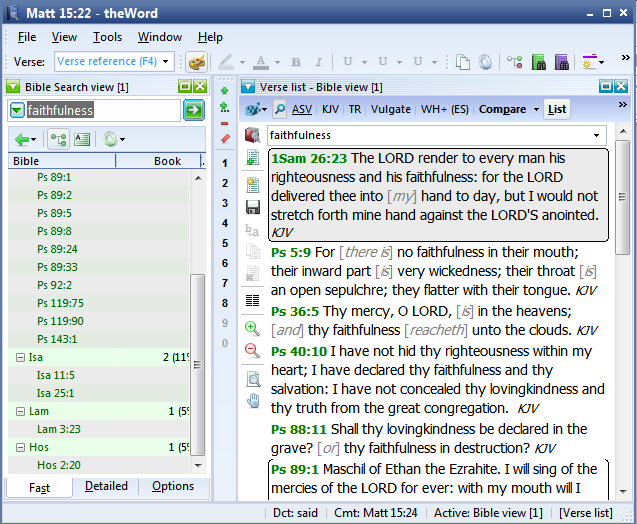Open the Help menu
This screenshot has height=524, width=637.
[x=210, y=37]
